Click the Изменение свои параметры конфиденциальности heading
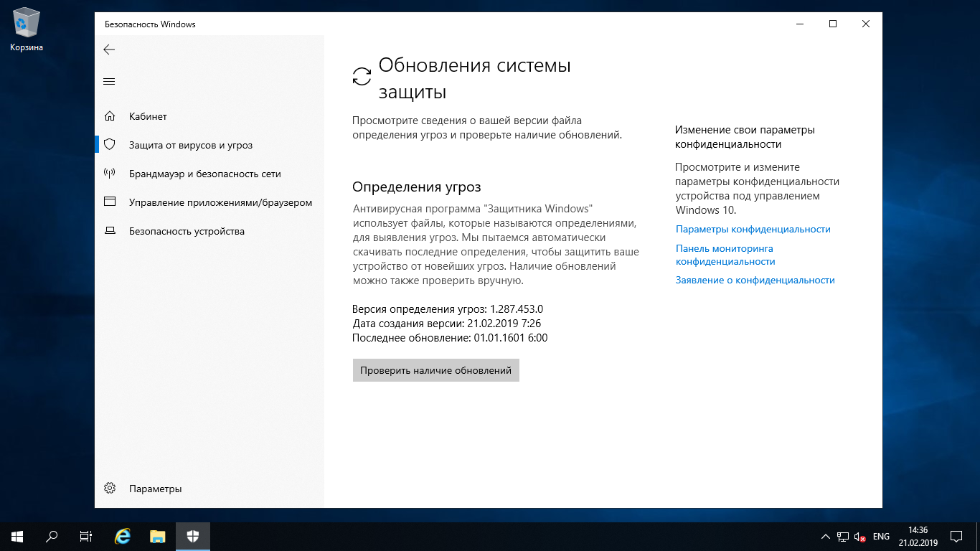The height and width of the screenshot is (551, 980). [x=745, y=137]
